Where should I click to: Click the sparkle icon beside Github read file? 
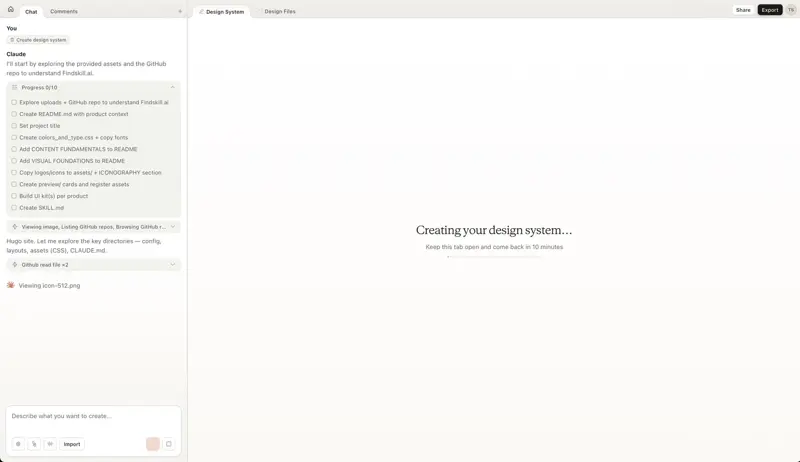pyautogui.click(x=14, y=265)
